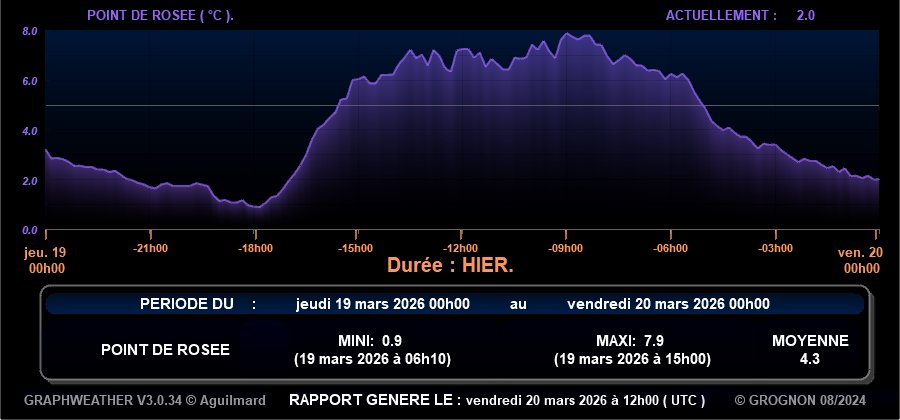
Task: Select the -09h00 time axis label
Action: pos(565,248)
